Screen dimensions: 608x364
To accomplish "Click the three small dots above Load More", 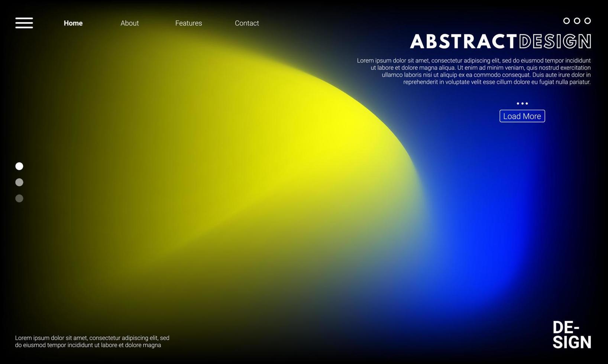I will click(x=522, y=104).
